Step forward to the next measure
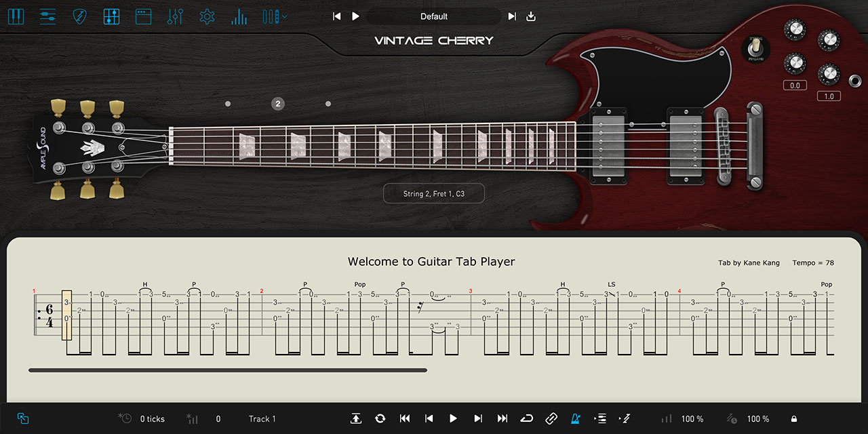 (x=478, y=419)
